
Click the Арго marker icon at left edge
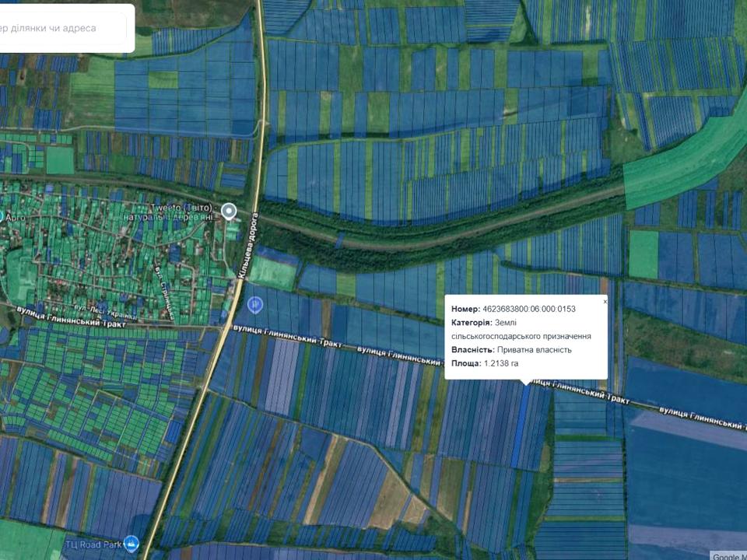click(x=2, y=216)
